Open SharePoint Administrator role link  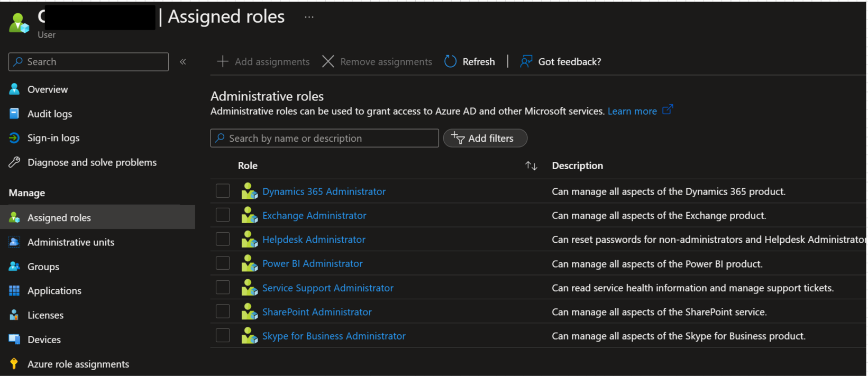pyautogui.click(x=317, y=312)
